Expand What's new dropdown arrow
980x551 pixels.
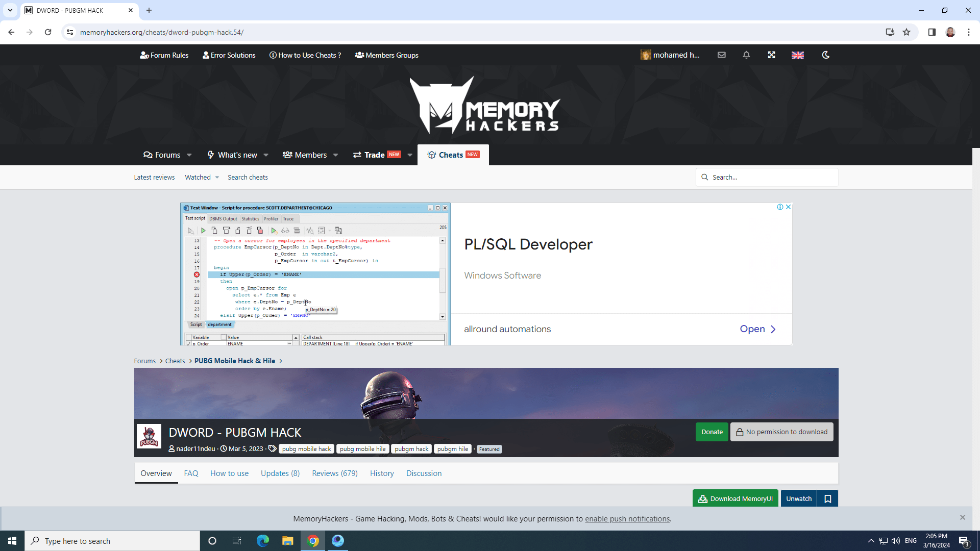click(266, 155)
